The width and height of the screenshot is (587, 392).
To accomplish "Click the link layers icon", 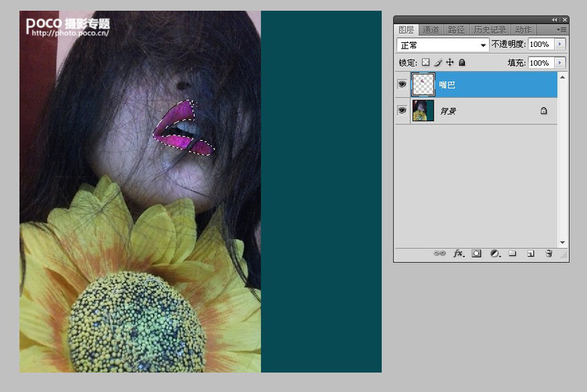I will pyautogui.click(x=439, y=254).
